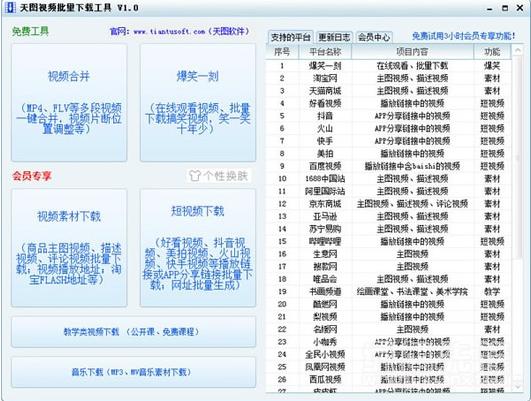Launch 短视频下载 short video download
The width and height of the screenshot is (531, 401).
[x=198, y=248]
